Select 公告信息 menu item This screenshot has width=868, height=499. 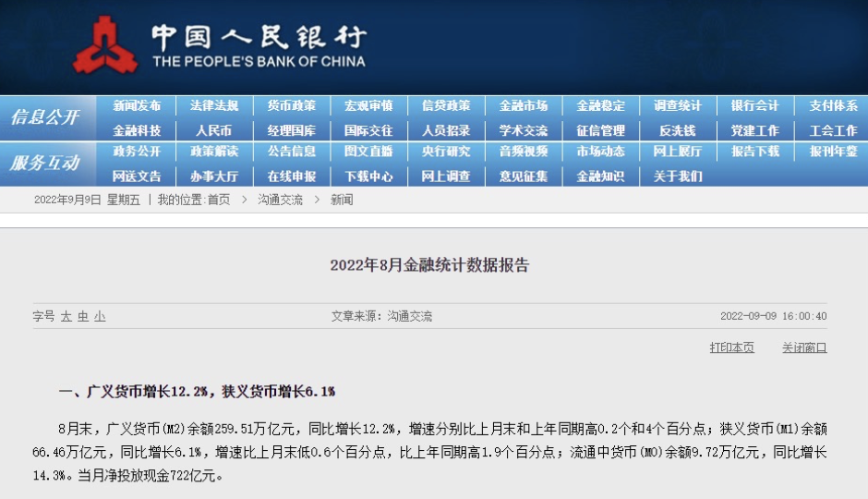click(x=292, y=152)
